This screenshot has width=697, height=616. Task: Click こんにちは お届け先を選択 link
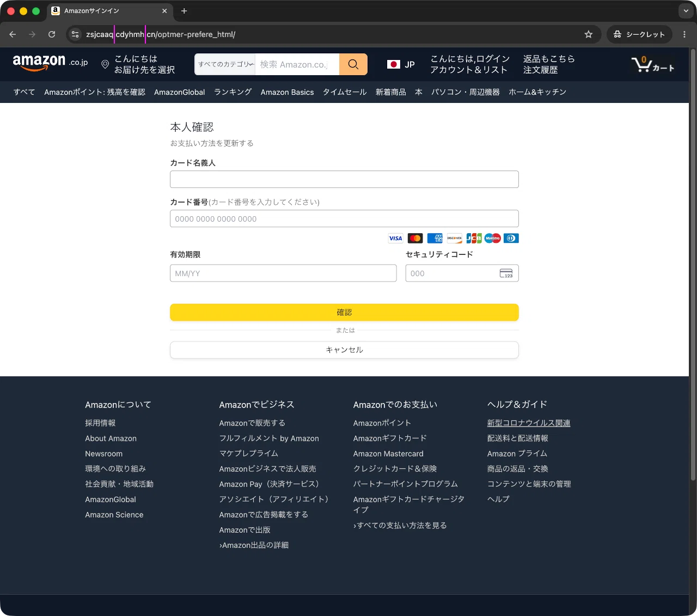coord(144,64)
